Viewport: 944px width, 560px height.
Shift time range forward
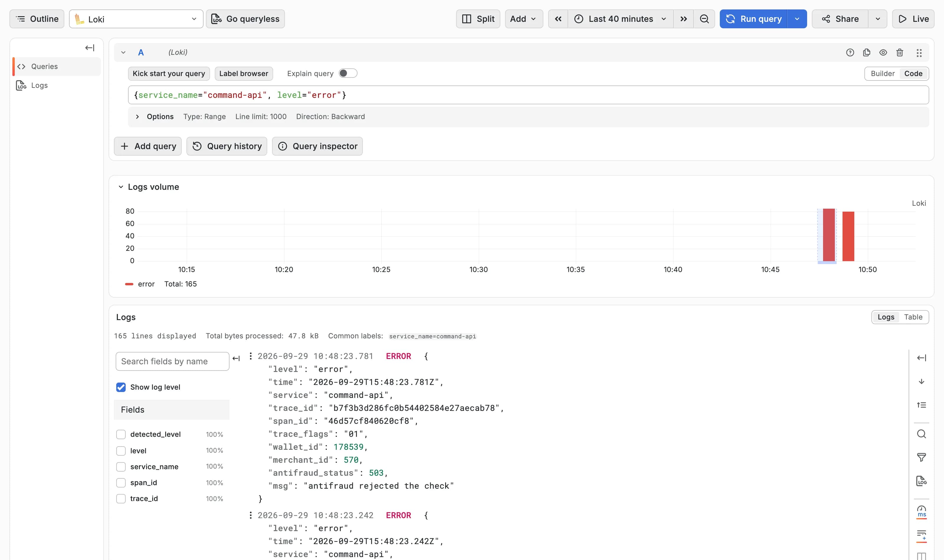click(684, 19)
